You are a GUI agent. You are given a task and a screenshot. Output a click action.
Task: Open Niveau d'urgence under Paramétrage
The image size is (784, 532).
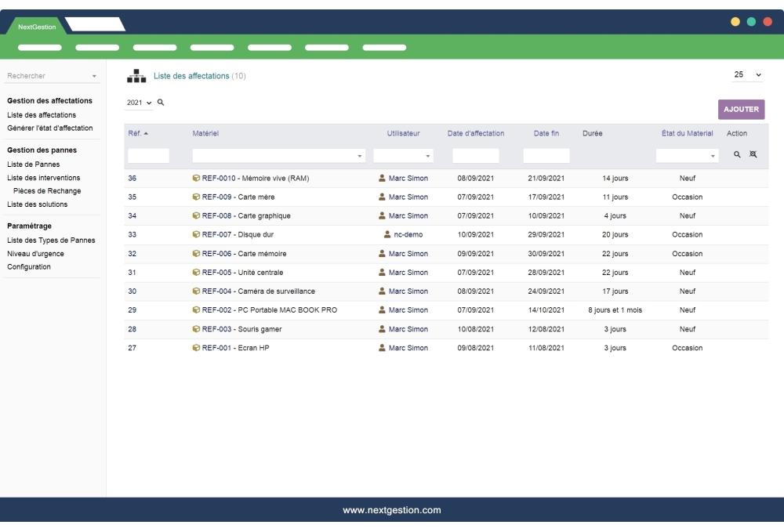[x=34, y=253]
